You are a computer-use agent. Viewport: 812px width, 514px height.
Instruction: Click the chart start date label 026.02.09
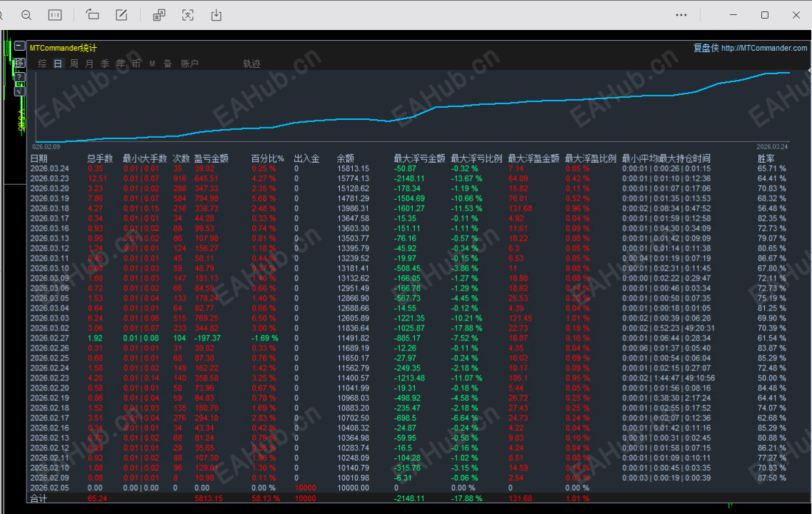coord(46,147)
